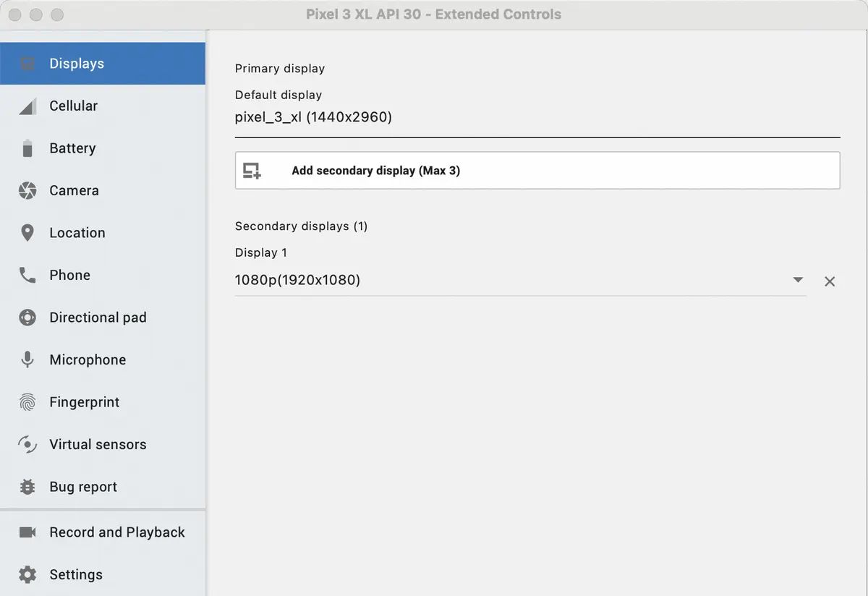Click the Directional pad icon
868x596 pixels.
[27, 318]
